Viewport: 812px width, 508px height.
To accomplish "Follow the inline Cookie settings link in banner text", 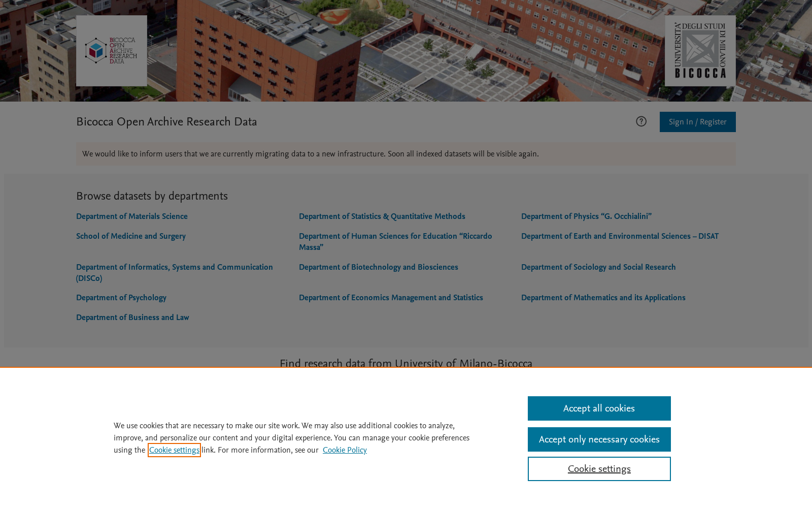I will coord(174,450).
